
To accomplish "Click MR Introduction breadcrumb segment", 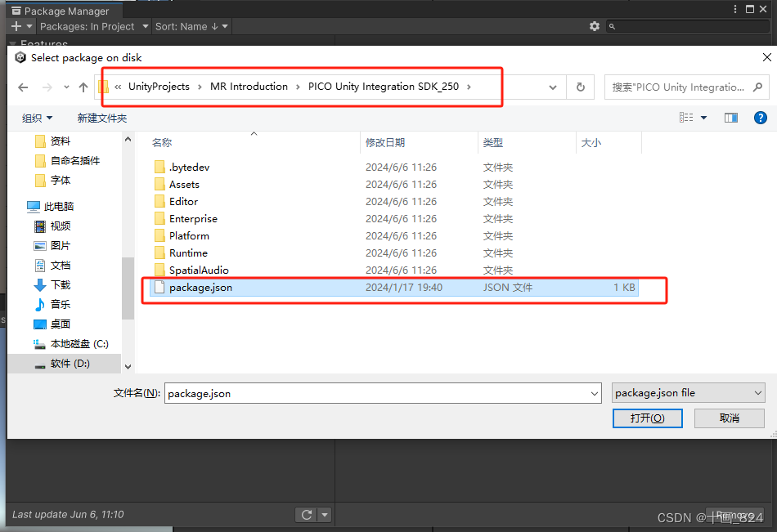I will (249, 87).
